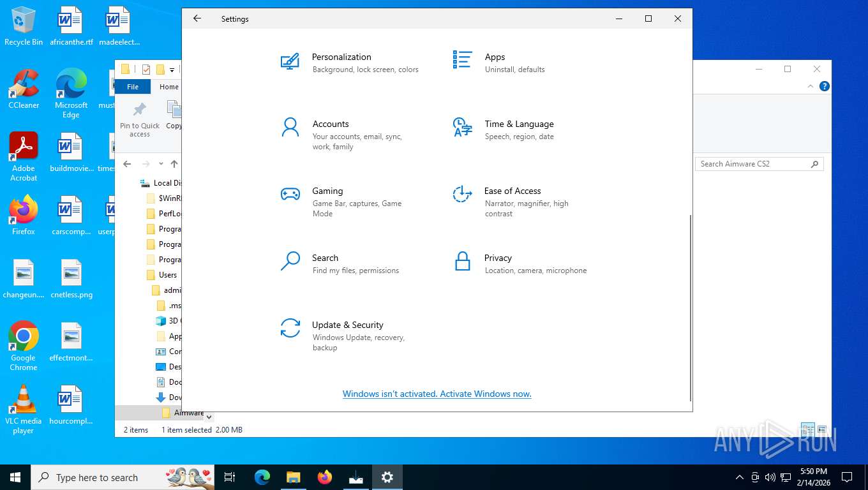868x490 pixels.
Task: Click the volume icon in system tray
Action: click(x=770, y=477)
